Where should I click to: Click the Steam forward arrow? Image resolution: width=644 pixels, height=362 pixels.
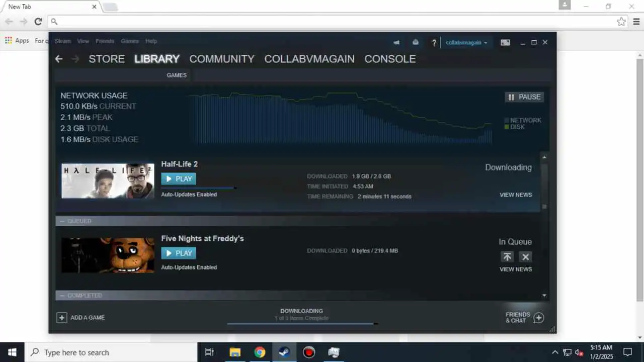(75, 59)
